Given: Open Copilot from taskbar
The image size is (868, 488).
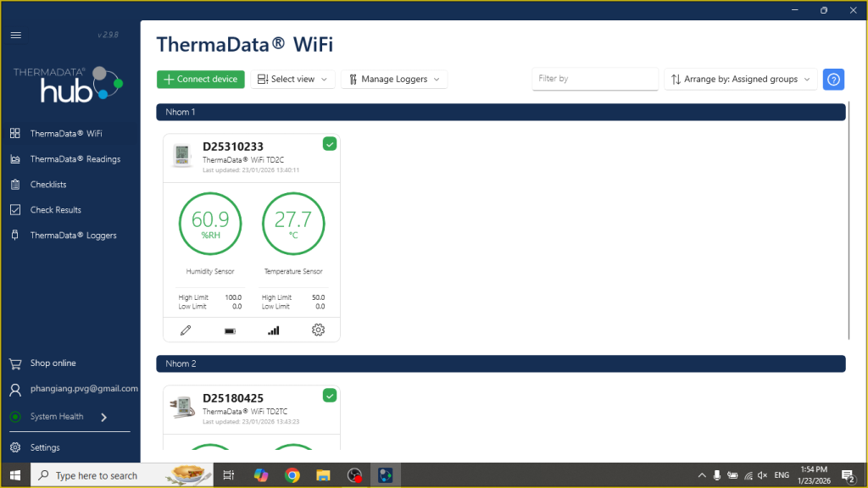Looking at the screenshot, I should pos(261,475).
